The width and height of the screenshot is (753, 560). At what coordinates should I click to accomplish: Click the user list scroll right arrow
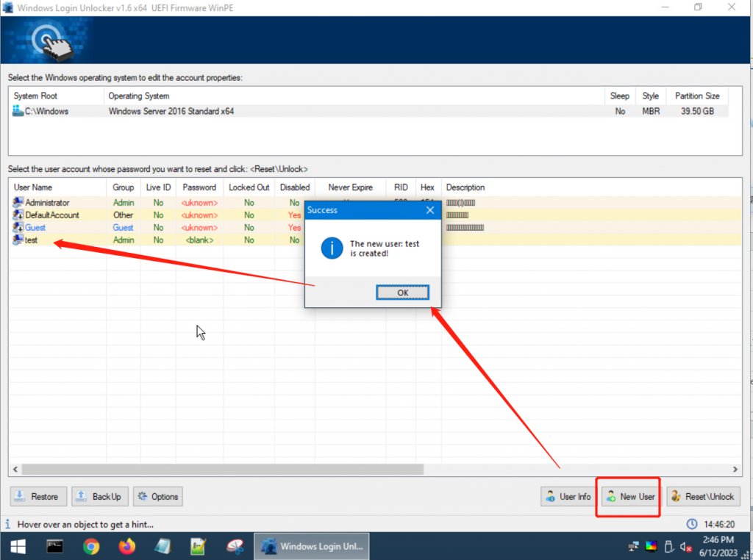(735, 470)
